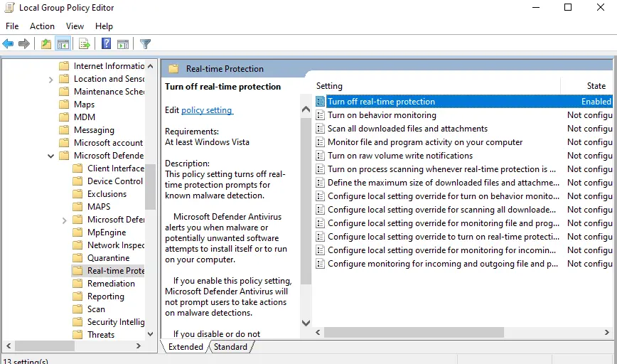The width and height of the screenshot is (617, 364).
Task: Expand the Location and Sensors tree node
Action: (51, 79)
